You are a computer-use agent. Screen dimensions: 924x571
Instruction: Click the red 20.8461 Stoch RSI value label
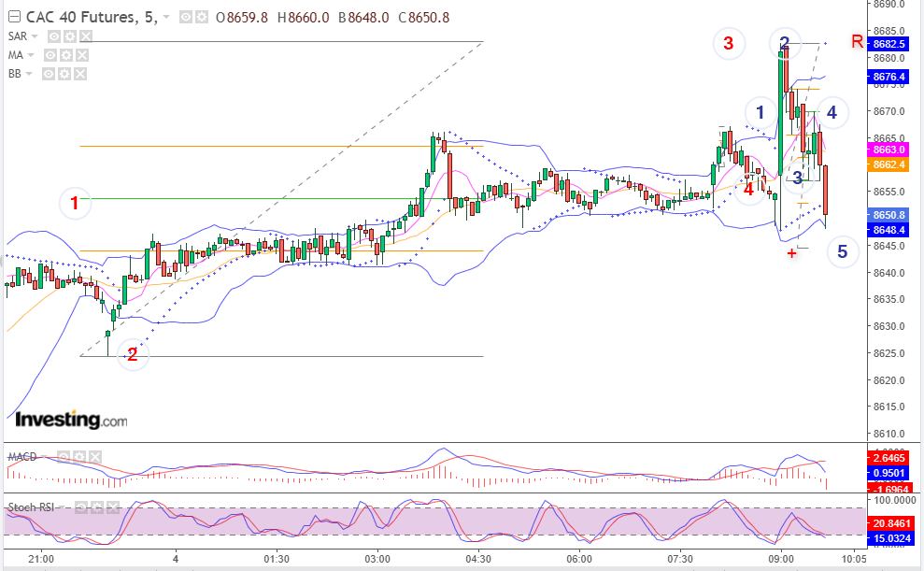(x=891, y=523)
